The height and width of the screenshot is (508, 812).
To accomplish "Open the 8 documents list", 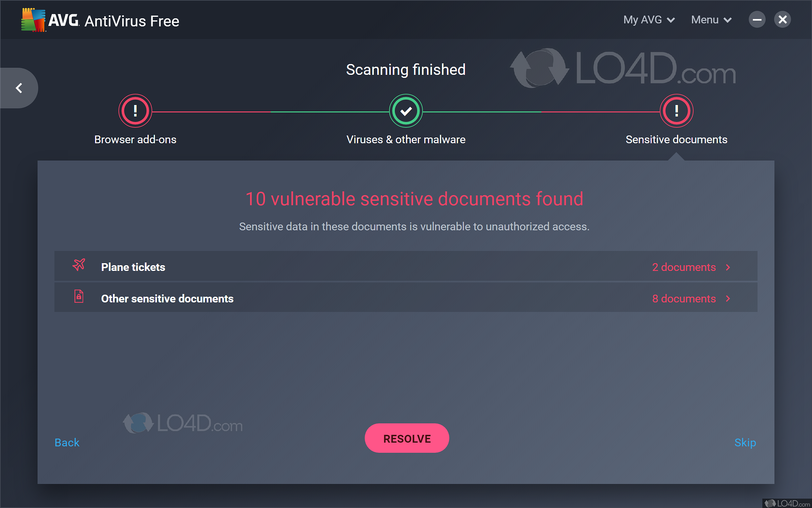I will (684, 299).
